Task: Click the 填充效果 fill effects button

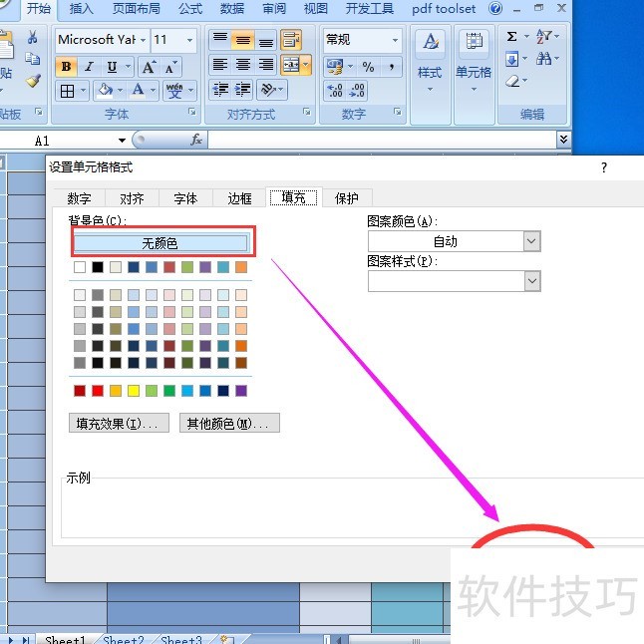Action: coord(119,423)
